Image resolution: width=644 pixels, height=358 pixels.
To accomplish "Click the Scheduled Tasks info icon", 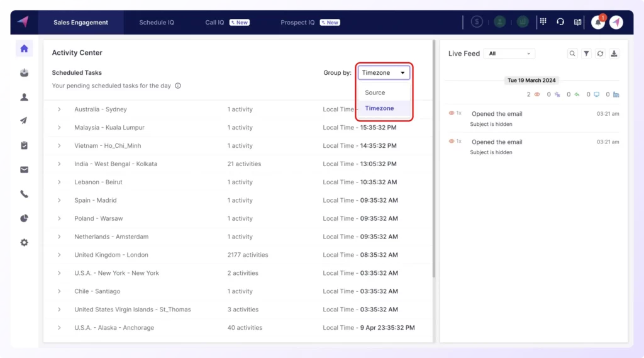I will click(x=178, y=86).
